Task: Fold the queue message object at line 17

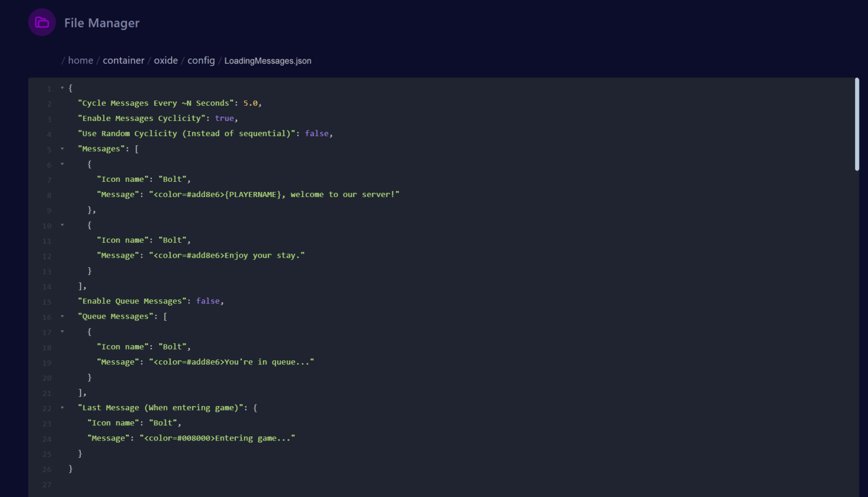Action: pyautogui.click(x=62, y=332)
